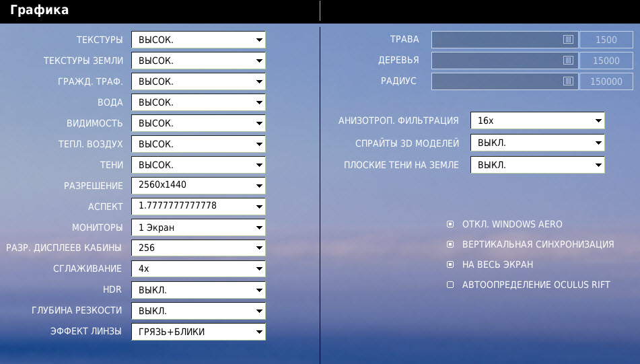Open the ВОДА quality dropdown
This screenshot has width=640, height=364.
click(199, 102)
